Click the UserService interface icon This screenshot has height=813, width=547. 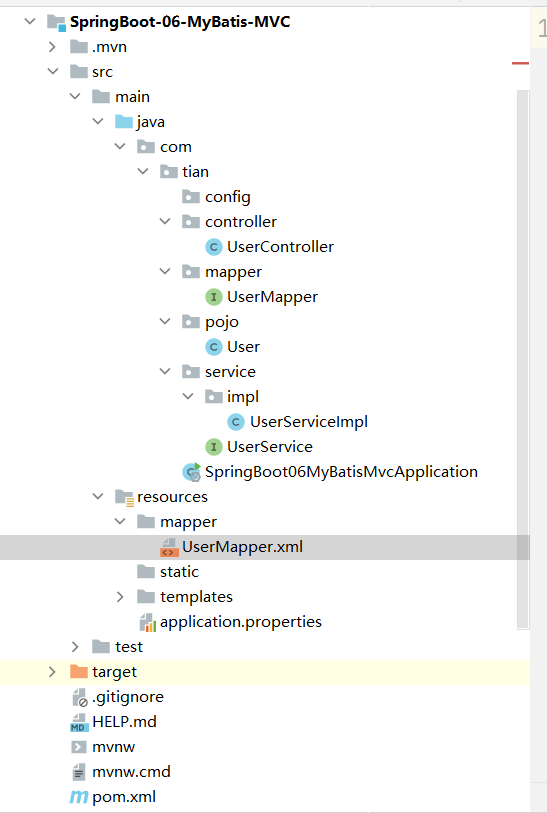click(x=214, y=447)
